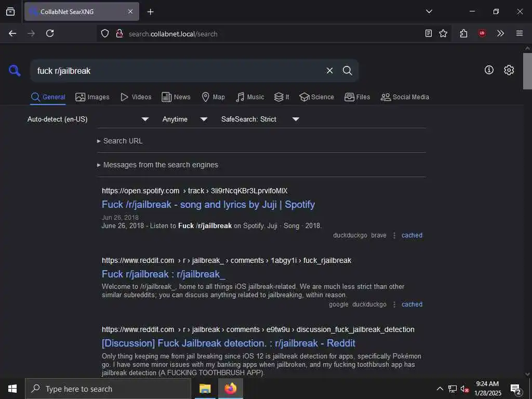This screenshot has height=399, width=532.
Task: Switch to Music category
Action: (250, 97)
